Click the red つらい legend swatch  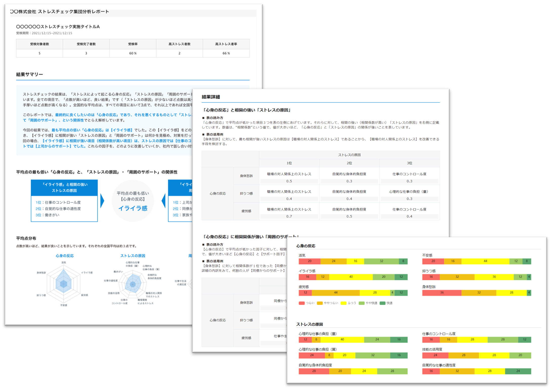click(301, 303)
